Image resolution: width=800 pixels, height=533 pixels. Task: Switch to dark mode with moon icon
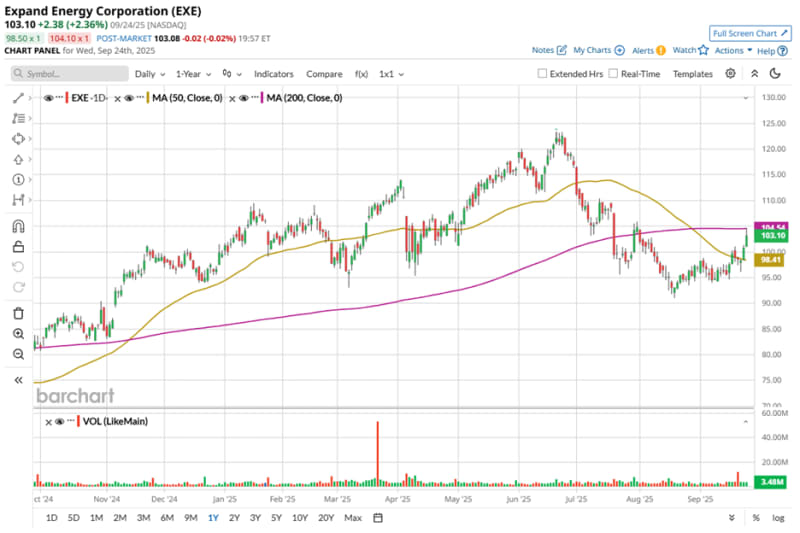[x=775, y=73]
